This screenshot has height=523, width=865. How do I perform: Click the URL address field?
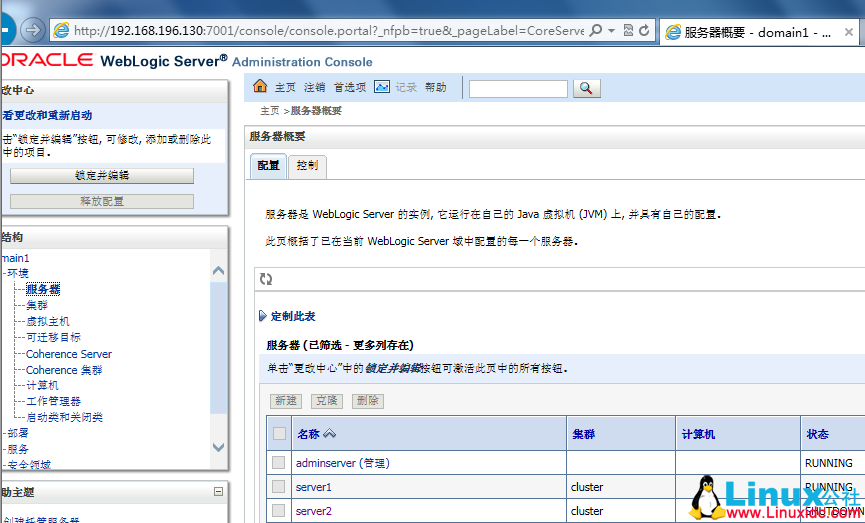click(329, 30)
